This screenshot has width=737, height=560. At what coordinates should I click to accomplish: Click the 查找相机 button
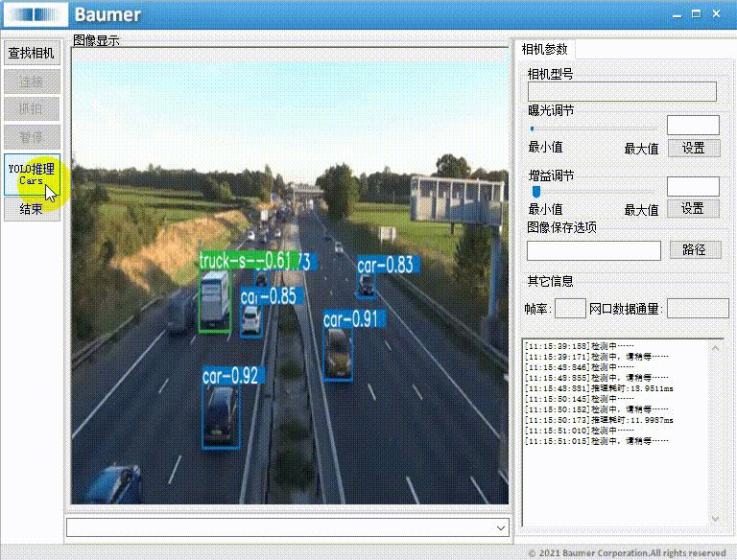(32, 53)
